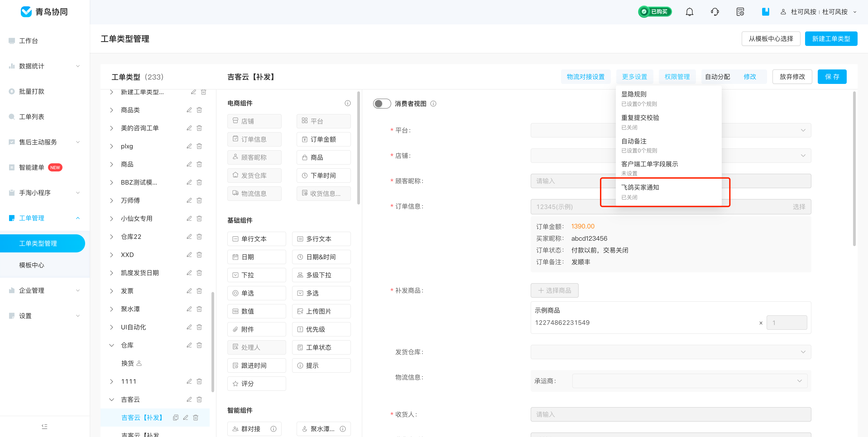
Task: Delete the 万师傅 ticket type
Action: coord(199,200)
